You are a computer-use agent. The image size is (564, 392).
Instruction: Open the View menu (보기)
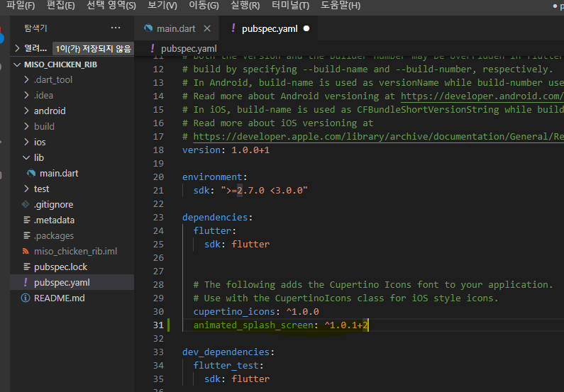click(x=162, y=6)
